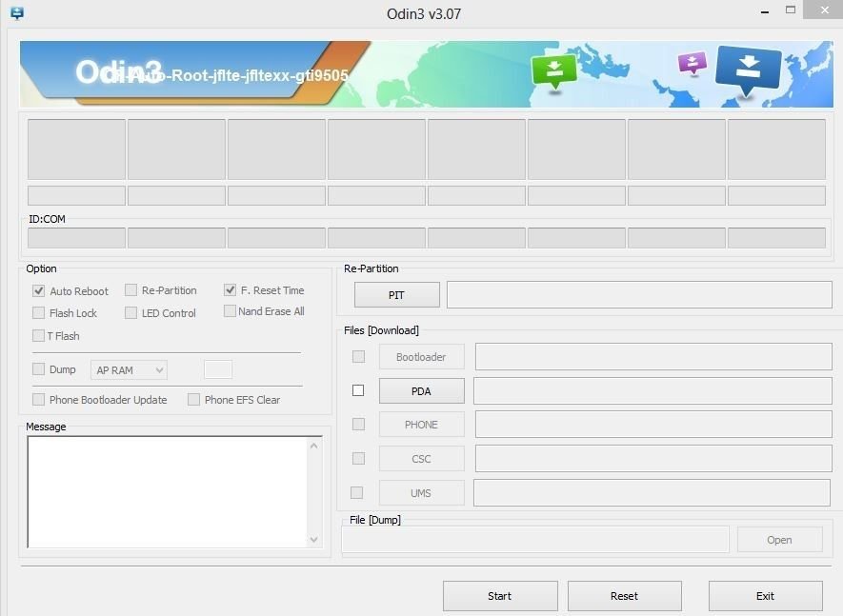
Task: Minimize the Odin3 window
Action: click(765, 11)
